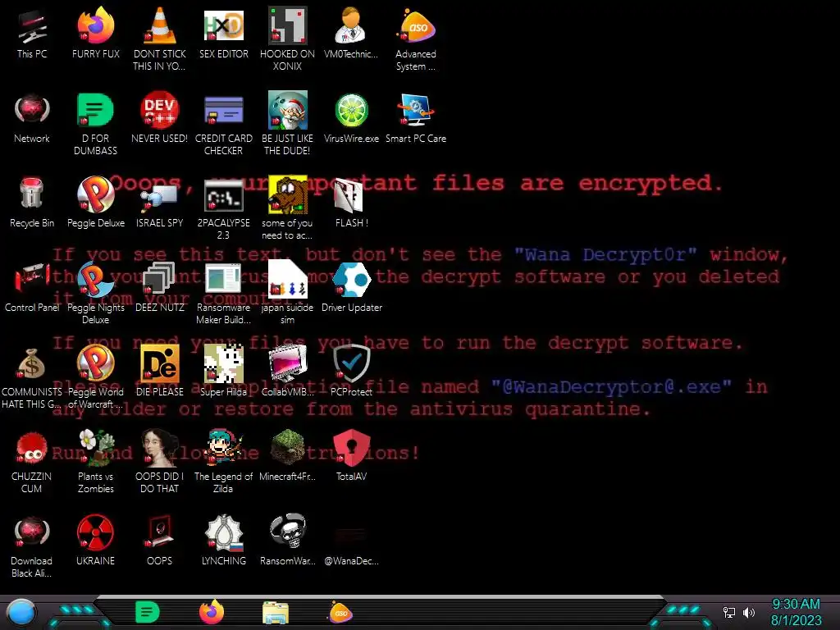Open Minecraft4Fr grass block icon
Image resolution: width=840 pixels, height=630 pixels.
click(288, 456)
